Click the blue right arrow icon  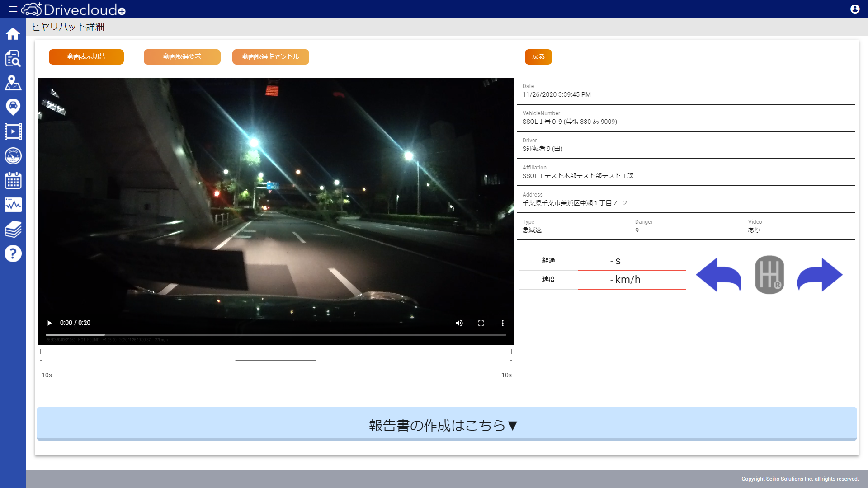tap(820, 275)
